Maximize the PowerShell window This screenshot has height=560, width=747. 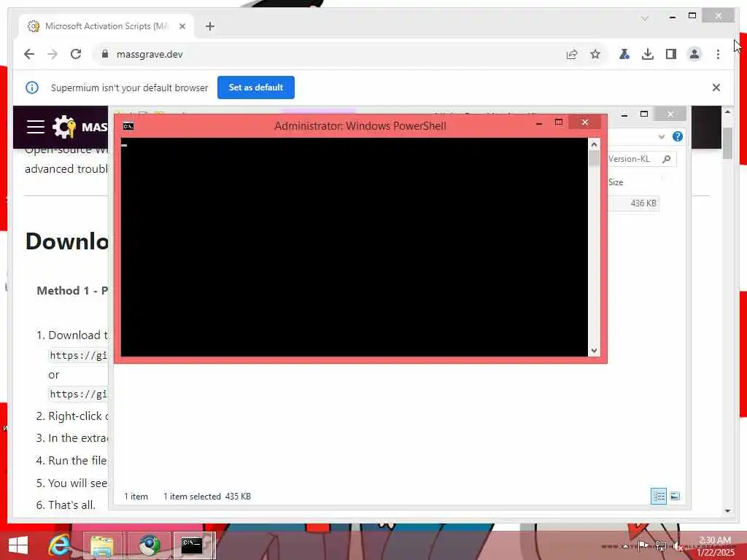pyautogui.click(x=559, y=122)
